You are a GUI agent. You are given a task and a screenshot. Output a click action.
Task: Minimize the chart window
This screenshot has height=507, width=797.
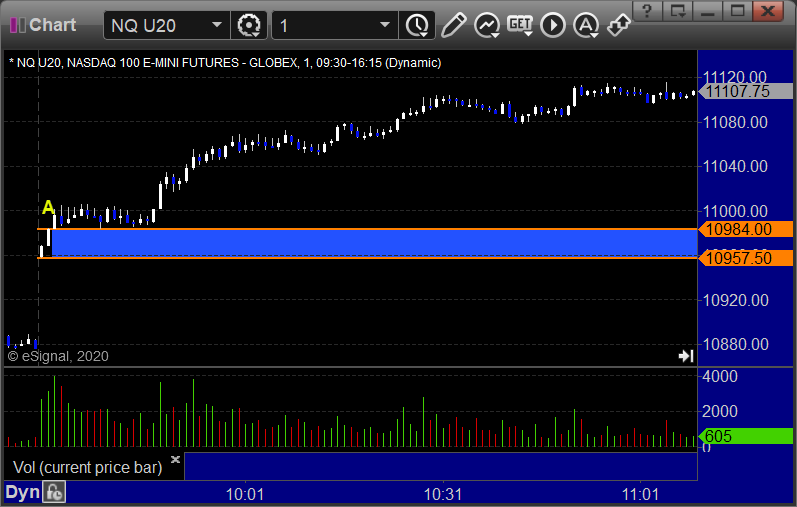pos(708,11)
